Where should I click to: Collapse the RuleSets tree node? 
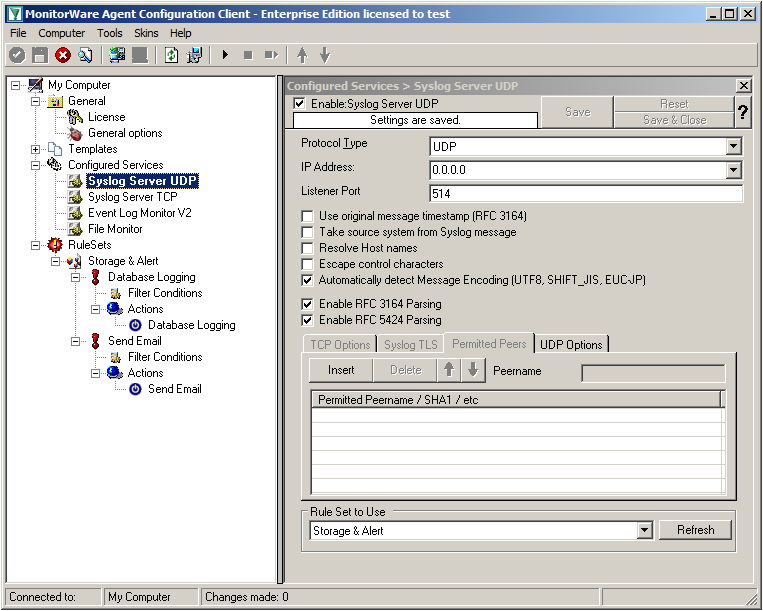(36, 245)
